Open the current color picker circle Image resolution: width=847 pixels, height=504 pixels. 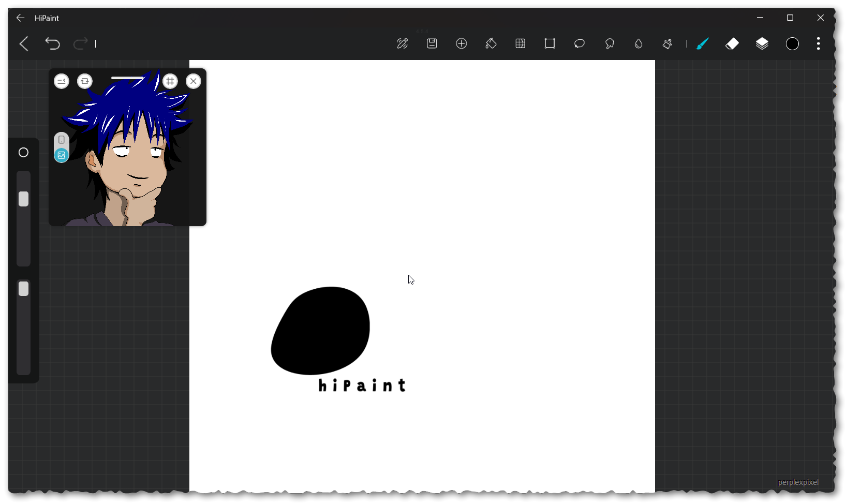[792, 44]
